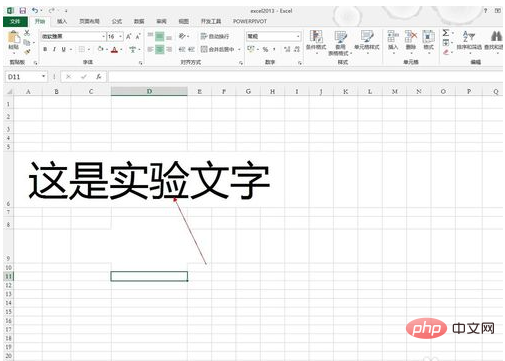Click Increase Indent icon
505x361 pixels.
coord(191,49)
